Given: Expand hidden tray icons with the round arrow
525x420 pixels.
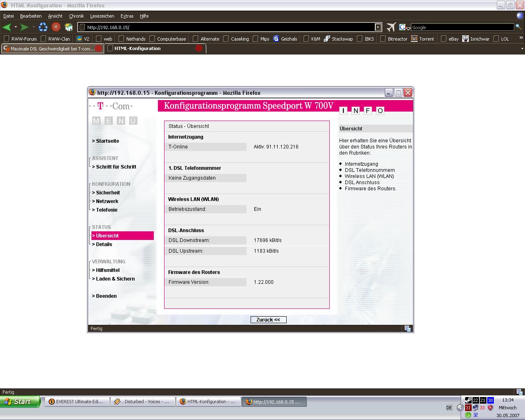Looking at the screenshot, I should 460,408.
